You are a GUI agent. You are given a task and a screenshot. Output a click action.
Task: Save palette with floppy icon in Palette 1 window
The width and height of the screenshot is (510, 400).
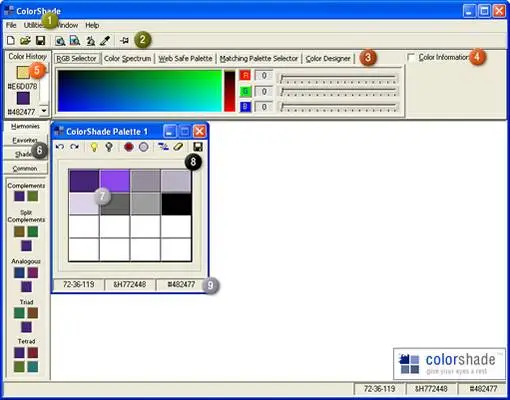click(x=198, y=147)
